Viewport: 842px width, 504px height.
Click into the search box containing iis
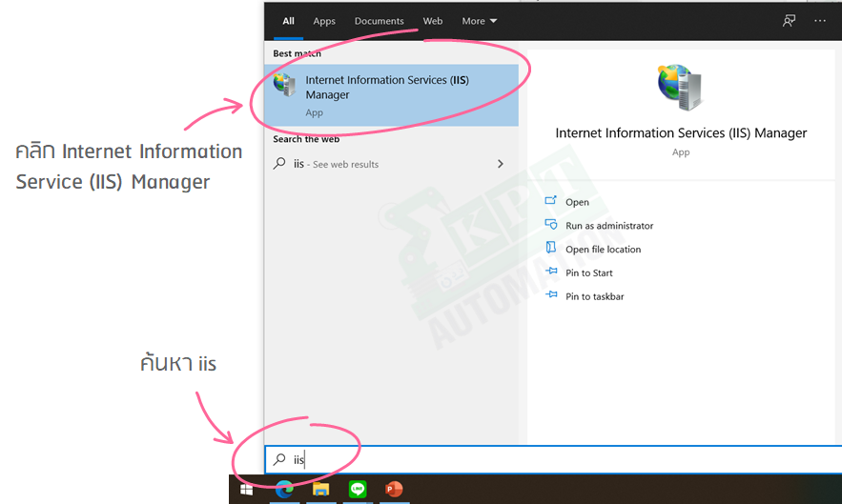tap(553, 459)
